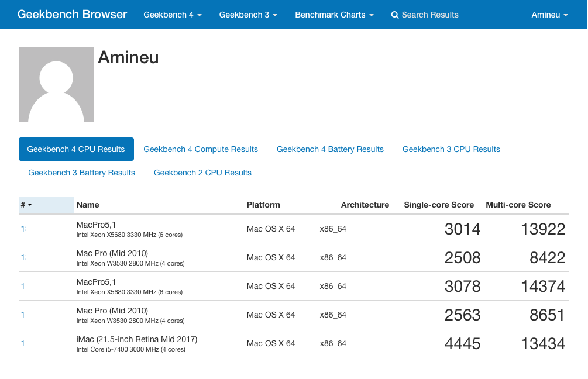This screenshot has width=588, height=379.
Task: Click single-core score 3078
Action: point(462,287)
